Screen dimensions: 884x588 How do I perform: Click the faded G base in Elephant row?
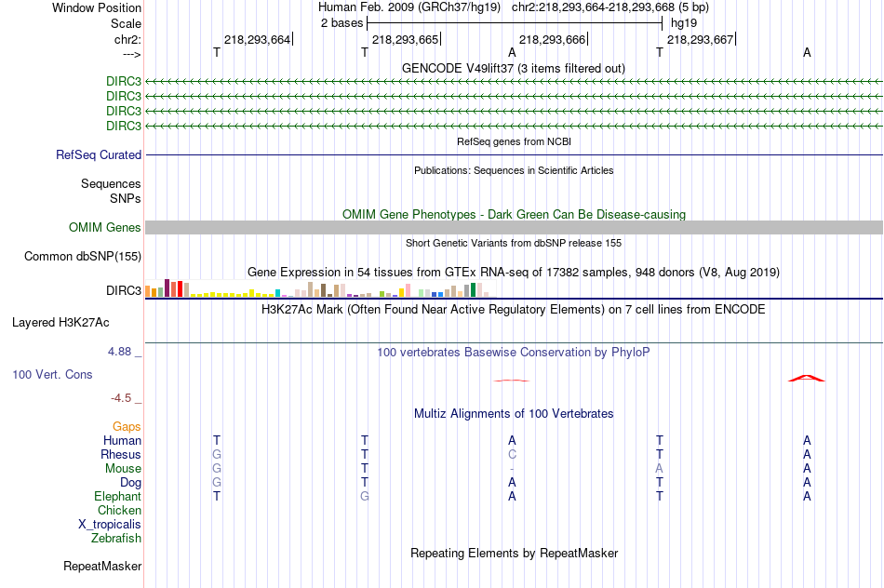tap(365, 496)
